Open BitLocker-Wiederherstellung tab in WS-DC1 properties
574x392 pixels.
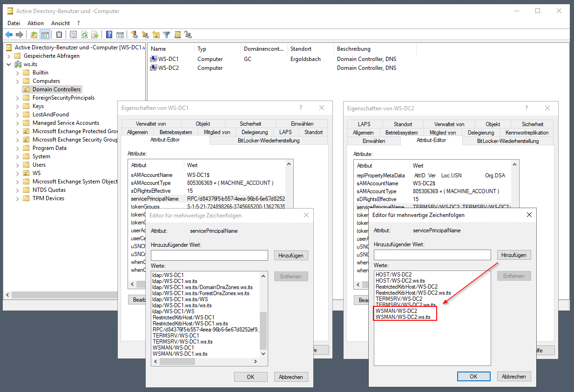tap(269, 141)
